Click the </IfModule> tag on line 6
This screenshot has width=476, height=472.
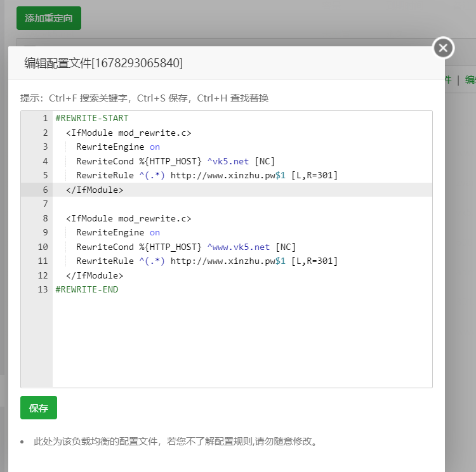tap(95, 190)
